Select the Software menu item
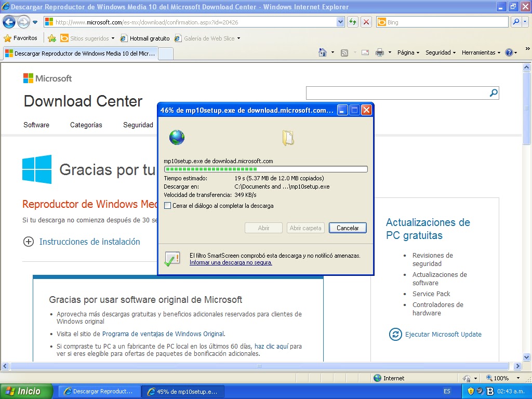The image size is (532, 399). [36, 125]
